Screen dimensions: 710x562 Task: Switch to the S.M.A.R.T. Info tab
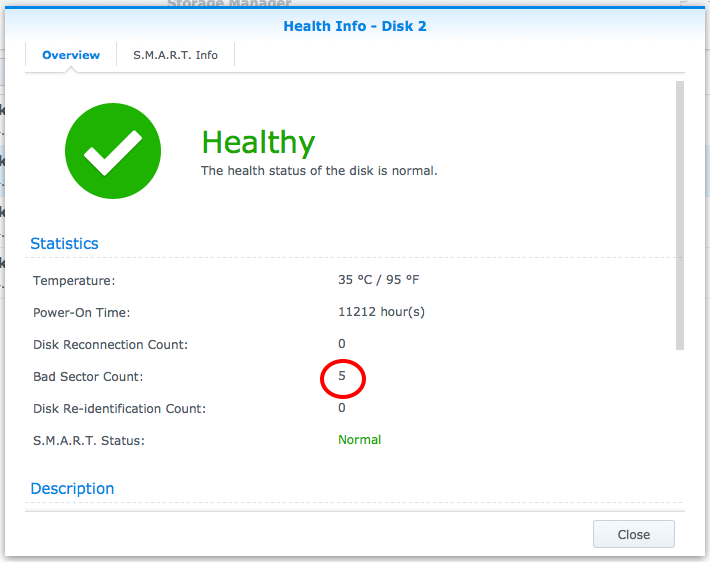pyautogui.click(x=175, y=55)
